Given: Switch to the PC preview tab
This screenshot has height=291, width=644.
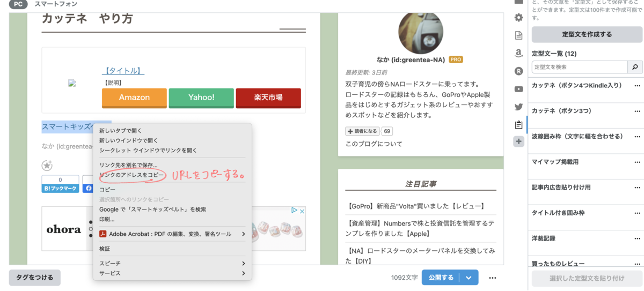Looking at the screenshot, I should point(18,4).
